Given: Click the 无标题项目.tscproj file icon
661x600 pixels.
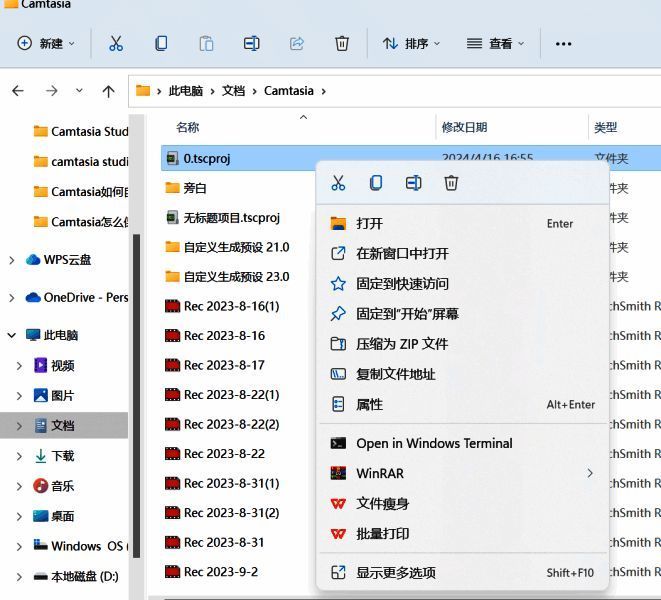Looking at the screenshot, I should tap(172, 218).
